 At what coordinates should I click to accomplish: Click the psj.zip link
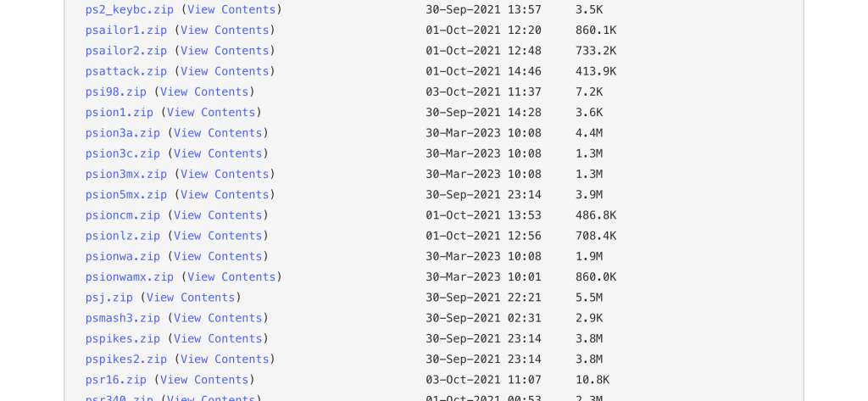(108, 298)
